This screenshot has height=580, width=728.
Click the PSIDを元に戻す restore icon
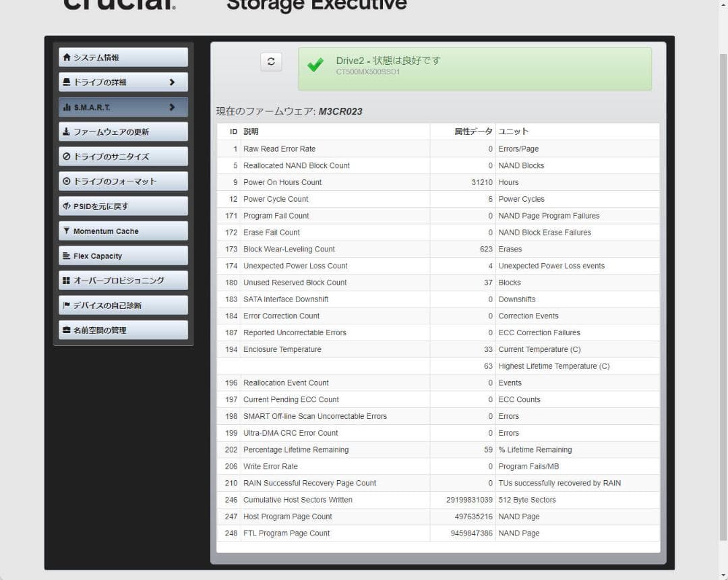click(x=67, y=206)
